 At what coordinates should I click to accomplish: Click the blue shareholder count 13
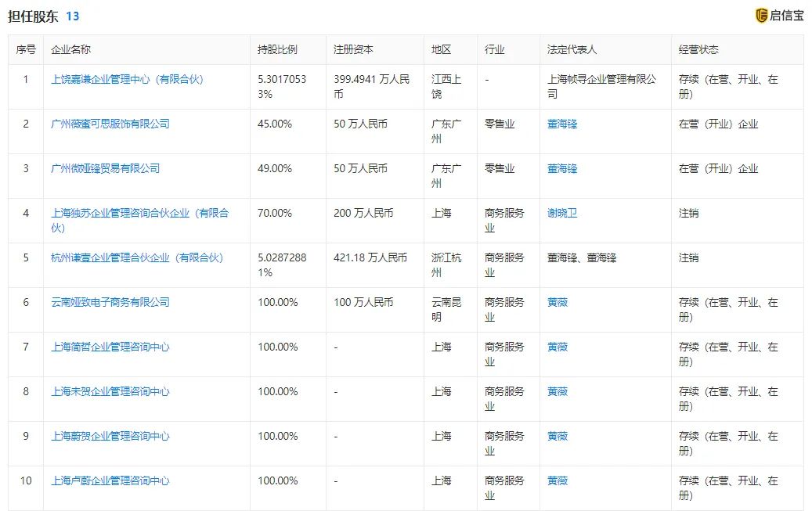point(73,15)
